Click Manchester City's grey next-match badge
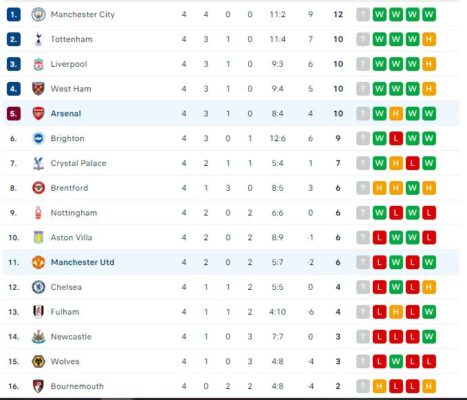Viewport: 467px width, 400px height. point(363,14)
